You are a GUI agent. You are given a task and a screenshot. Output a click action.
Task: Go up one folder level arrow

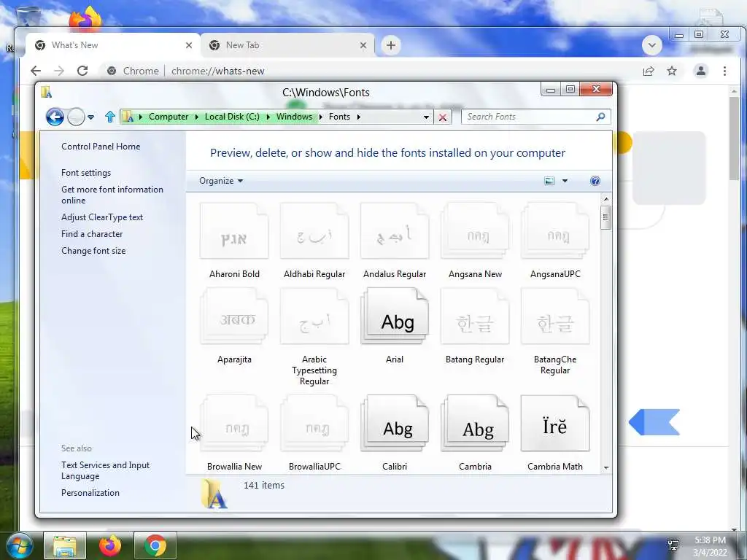click(x=110, y=117)
